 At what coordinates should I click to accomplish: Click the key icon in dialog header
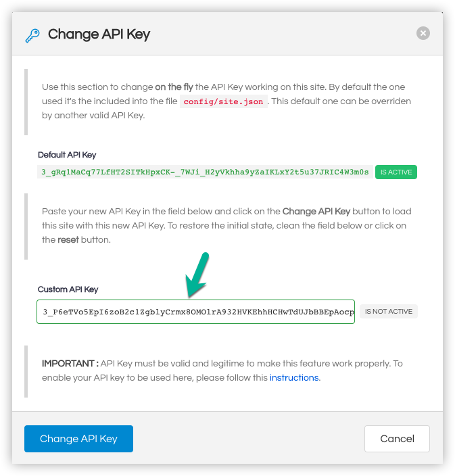(32, 35)
